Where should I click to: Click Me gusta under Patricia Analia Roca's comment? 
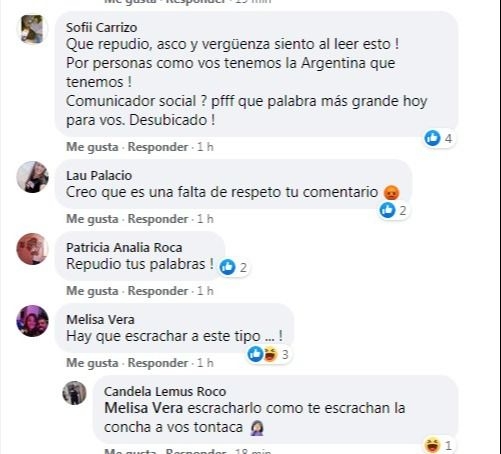tap(92, 291)
